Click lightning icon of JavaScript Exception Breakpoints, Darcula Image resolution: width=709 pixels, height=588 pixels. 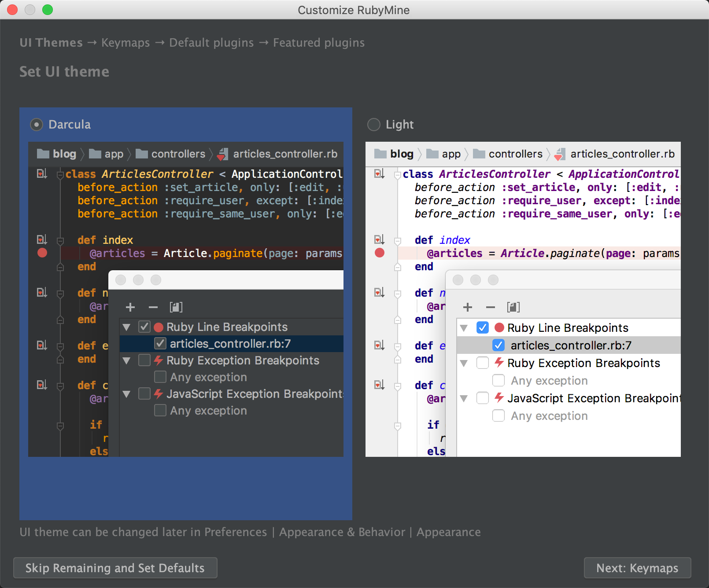click(x=159, y=393)
